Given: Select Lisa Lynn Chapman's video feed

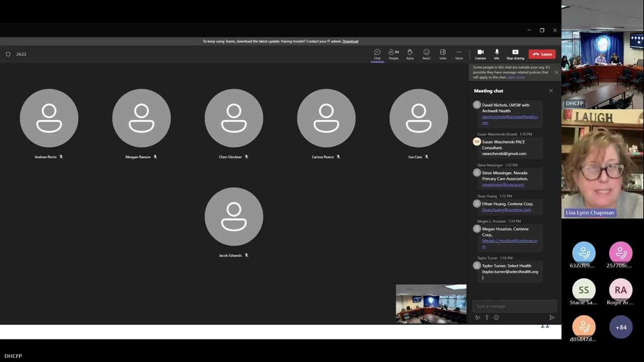Looking at the screenshot, I should coord(603,164).
